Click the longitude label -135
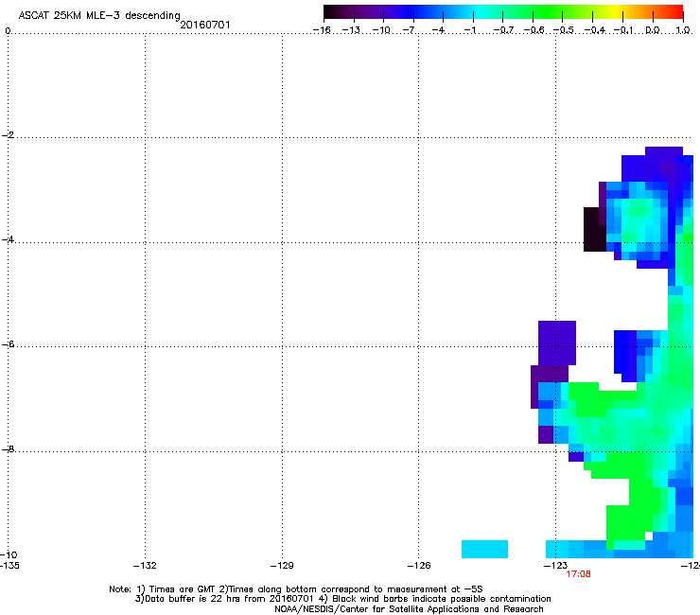700x615 pixels. [9, 566]
